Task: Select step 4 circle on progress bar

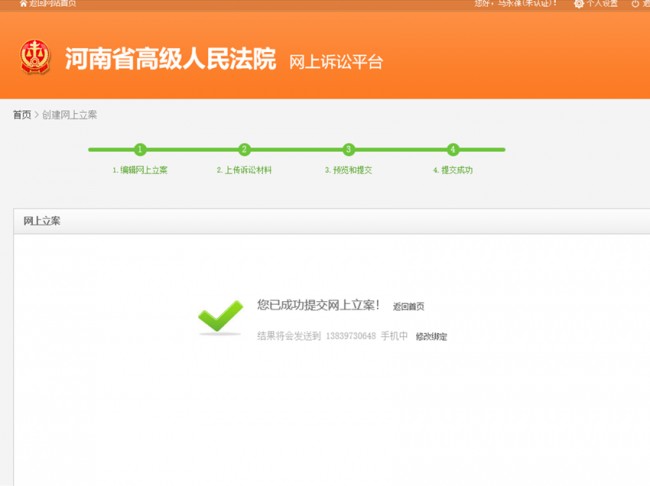Action: pos(453,149)
